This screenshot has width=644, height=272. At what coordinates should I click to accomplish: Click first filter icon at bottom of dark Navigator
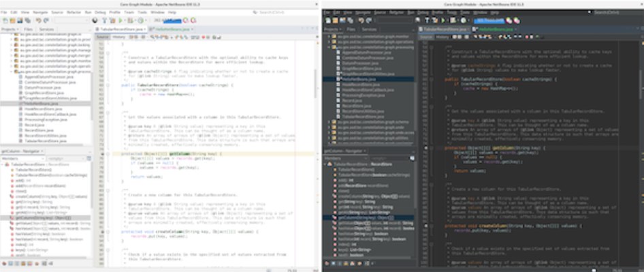(x=327, y=263)
